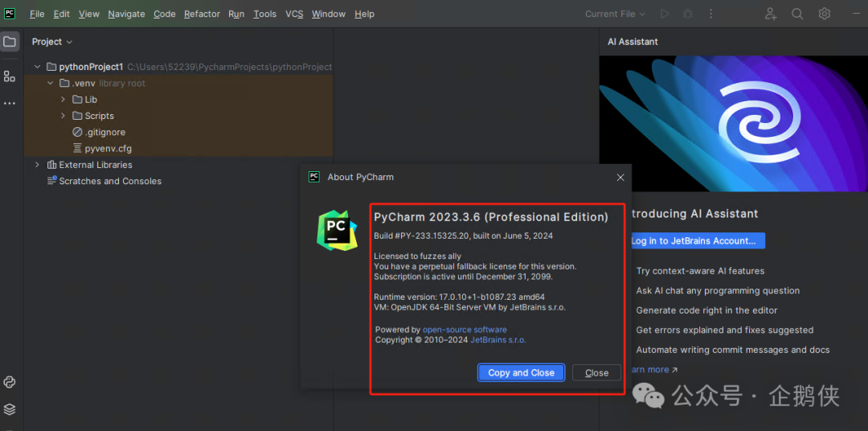This screenshot has height=431, width=868.
Task: Minimize the PyCharm main window
Action: click(x=857, y=14)
